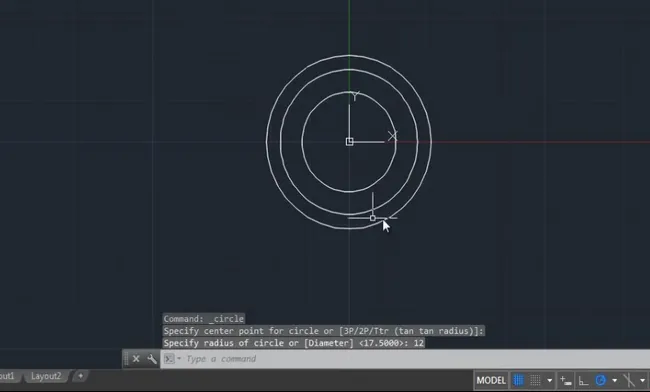Open snap mode settings dropdown arrow
650x392 pixels.
click(x=550, y=380)
